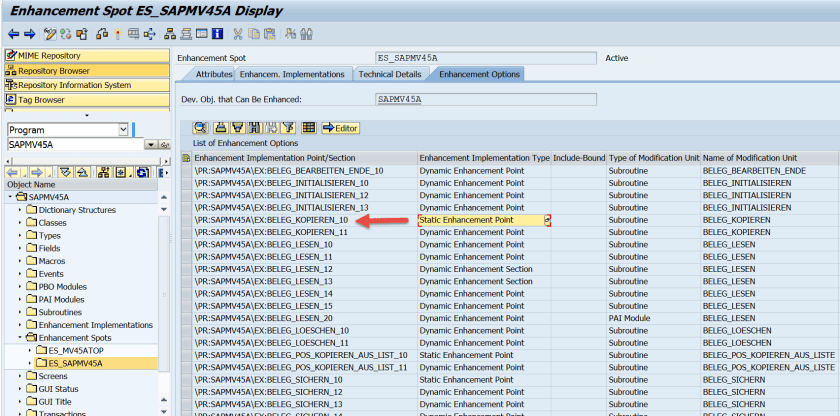Click the blue back arrow in toolbar
This screenshot has width=840, height=416.
13,34
